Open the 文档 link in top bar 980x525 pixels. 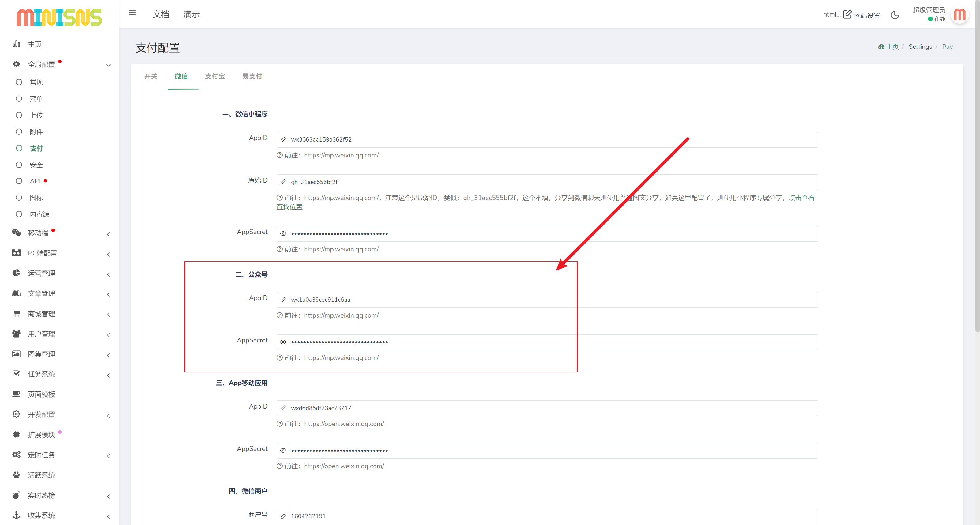point(160,14)
